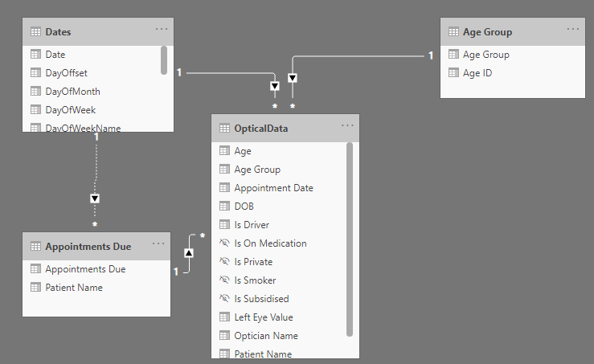Click the column icon beside Optician Name
Viewport: 594px width, 364px height.
(x=224, y=336)
